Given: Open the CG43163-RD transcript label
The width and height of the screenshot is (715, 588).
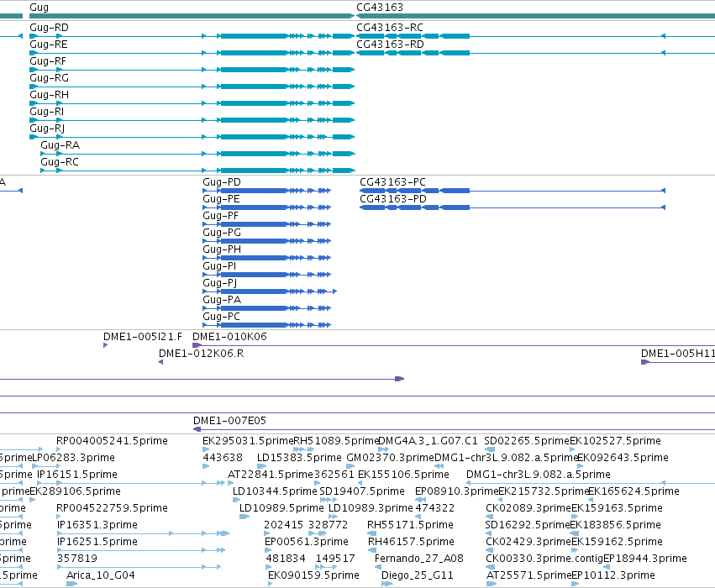Looking at the screenshot, I should pyautogui.click(x=390, y=45).
